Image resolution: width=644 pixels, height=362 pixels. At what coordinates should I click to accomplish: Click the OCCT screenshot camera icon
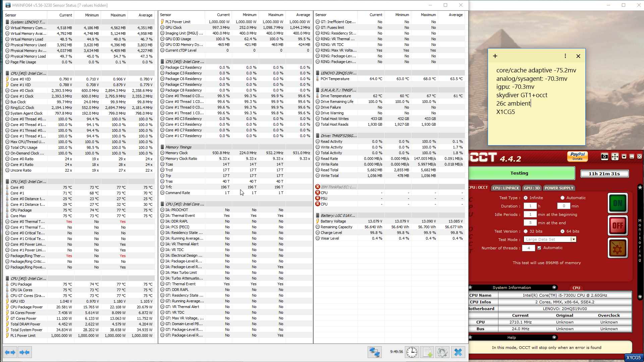[604, 157]
